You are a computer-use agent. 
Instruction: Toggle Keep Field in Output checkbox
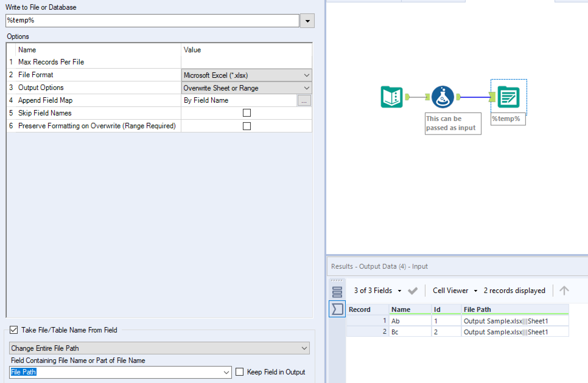(240, 372)
